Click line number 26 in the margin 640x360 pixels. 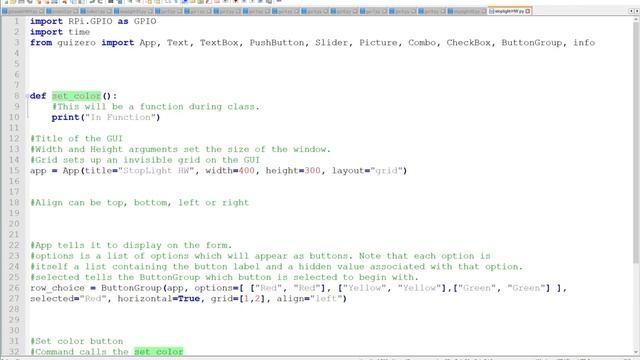click(14, 288)
